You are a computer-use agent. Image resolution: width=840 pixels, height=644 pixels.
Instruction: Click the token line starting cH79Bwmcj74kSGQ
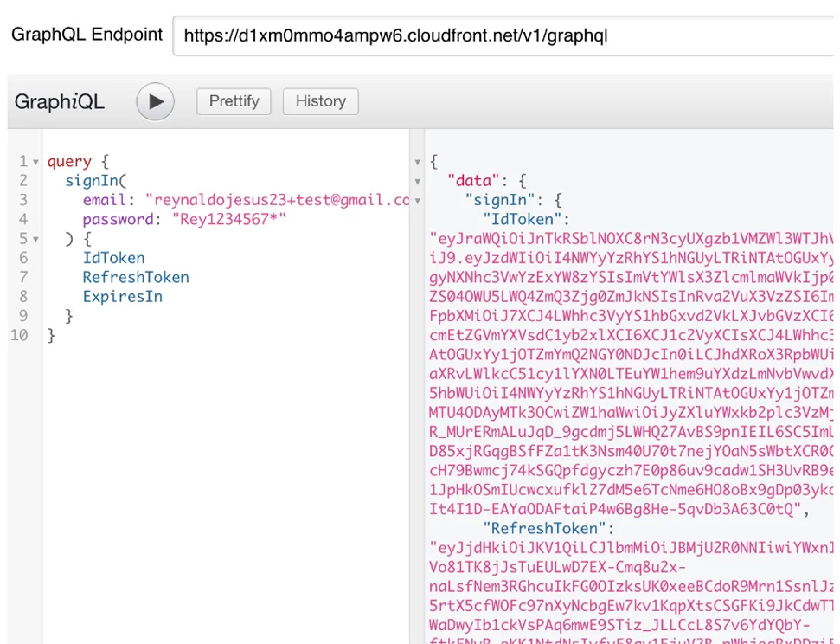(631, 470)
